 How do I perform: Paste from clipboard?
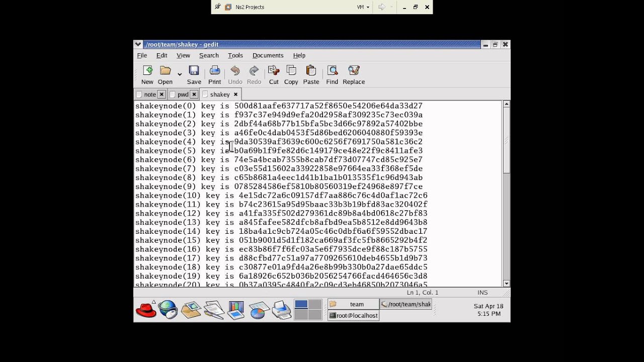311,74
